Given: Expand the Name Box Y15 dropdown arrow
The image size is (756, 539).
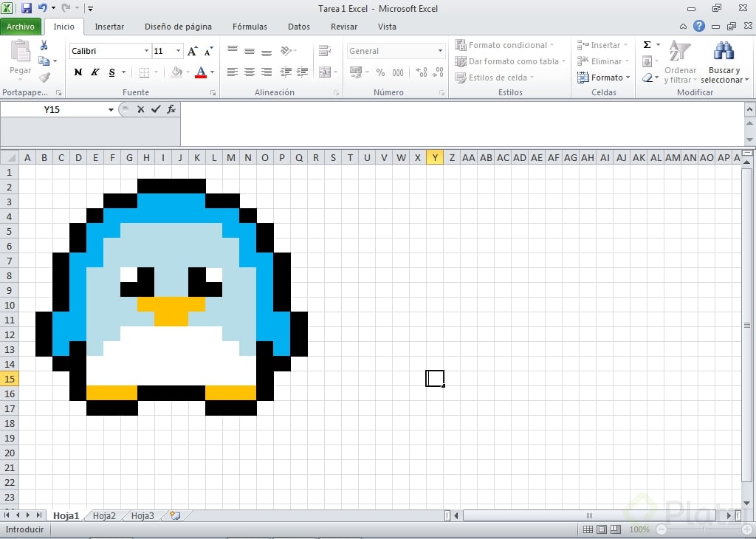Looking at the screenshot, I should [x=111, y=110].
